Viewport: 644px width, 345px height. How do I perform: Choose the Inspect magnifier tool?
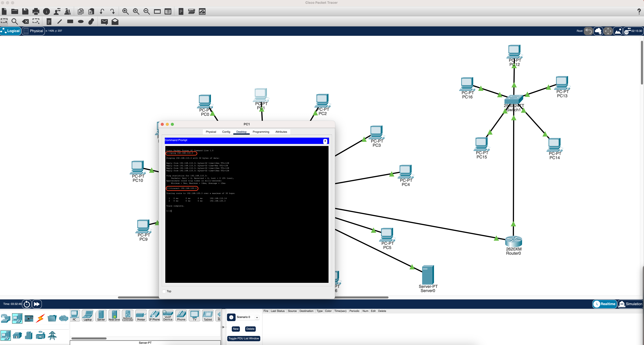(x=15, y=22)
